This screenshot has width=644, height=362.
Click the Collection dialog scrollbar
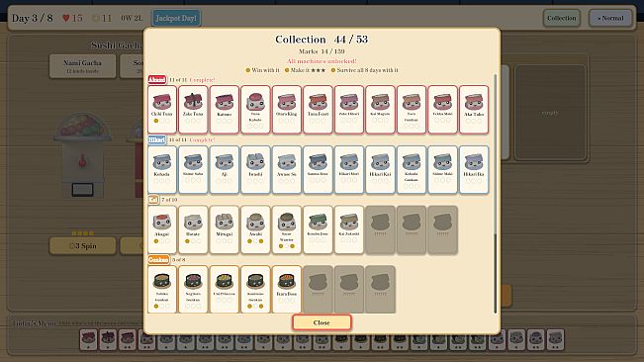click(x=495, y=274)
